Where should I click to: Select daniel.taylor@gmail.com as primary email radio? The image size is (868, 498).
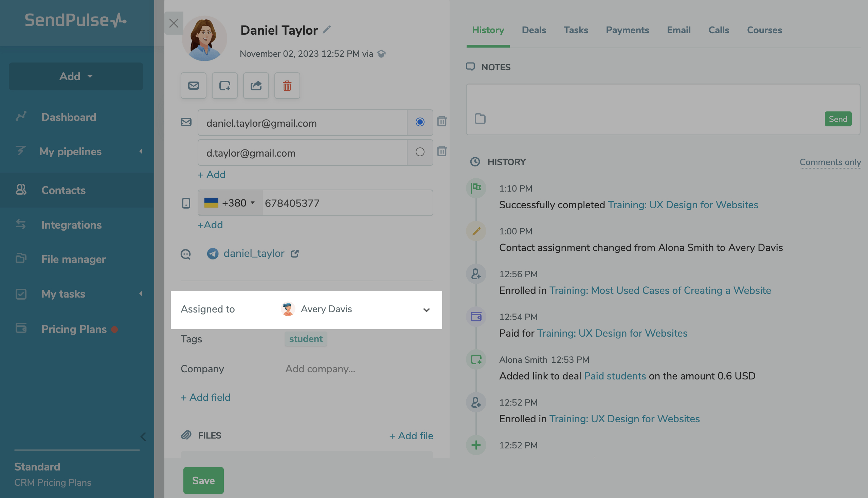point(420,122)
